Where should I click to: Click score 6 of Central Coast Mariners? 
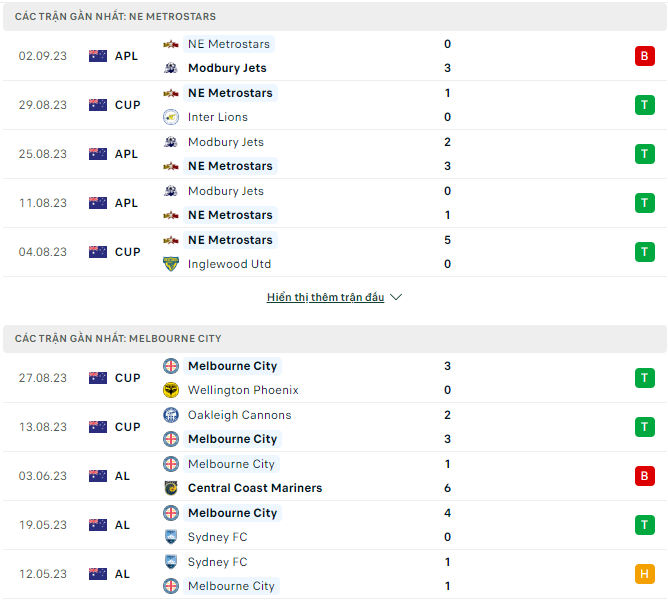[x=447, y=488]
